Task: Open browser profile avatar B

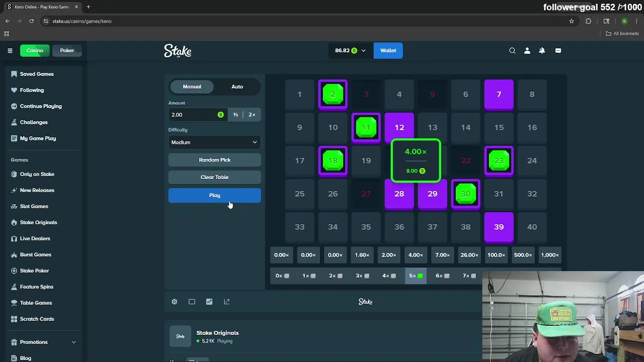Action: (624, 21)
